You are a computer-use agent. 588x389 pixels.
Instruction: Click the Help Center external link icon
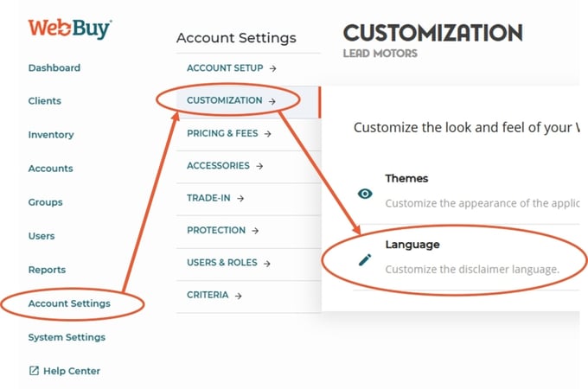tap(34, 371)
